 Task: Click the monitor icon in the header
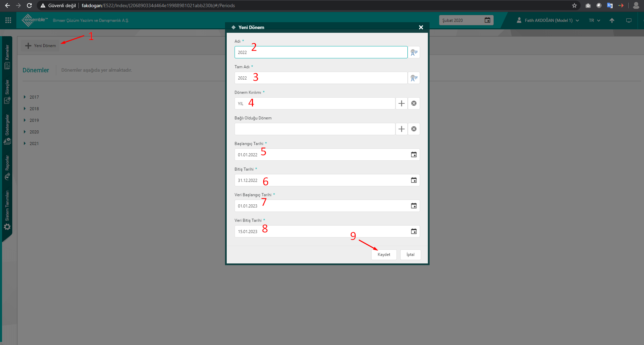pyautogui.click(x=629, y=20)
